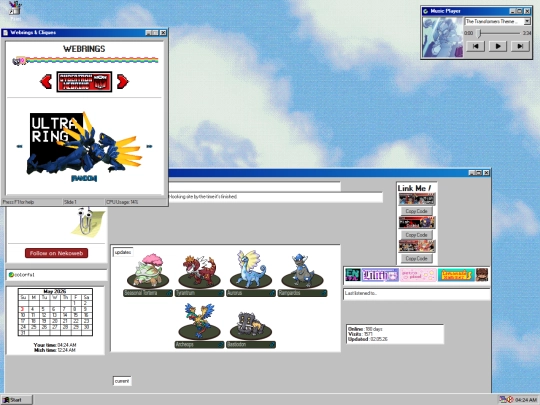Open the Cybertron Webring banner
Viewport: 540px width, 405px height.
84,82
